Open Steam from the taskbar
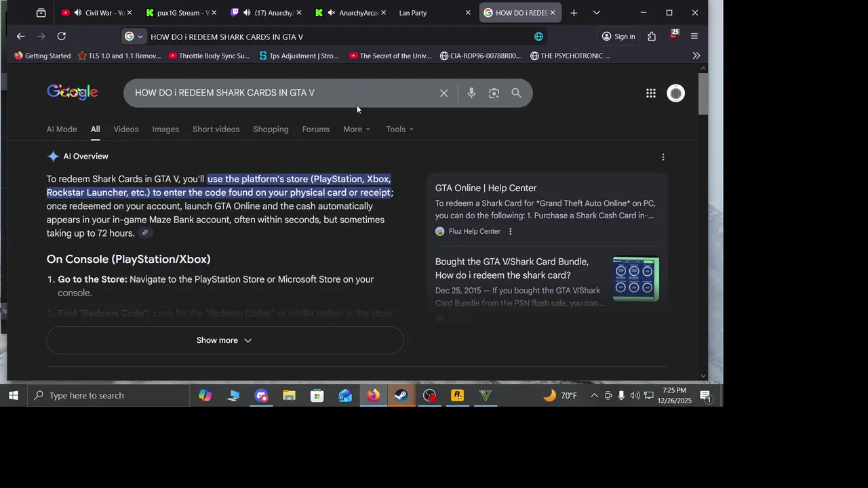Viewport: 868px width, 488px height. [x=401, y=396]
